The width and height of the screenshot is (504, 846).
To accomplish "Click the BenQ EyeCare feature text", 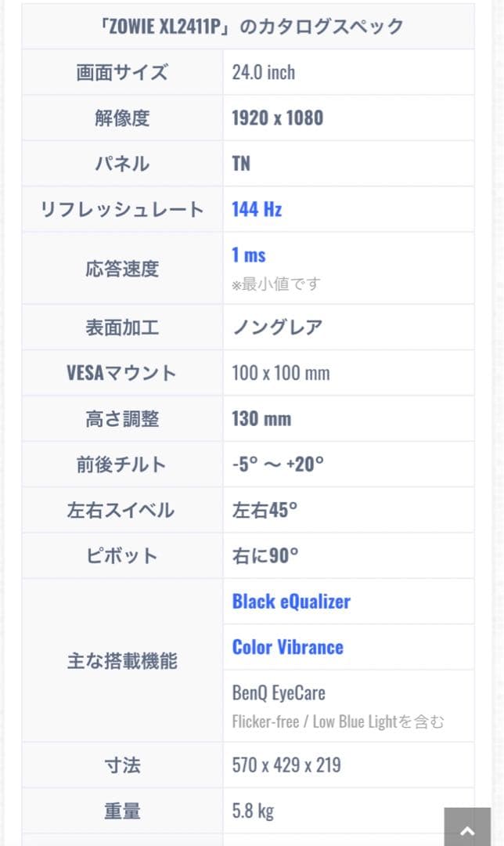I will (279, 693).
